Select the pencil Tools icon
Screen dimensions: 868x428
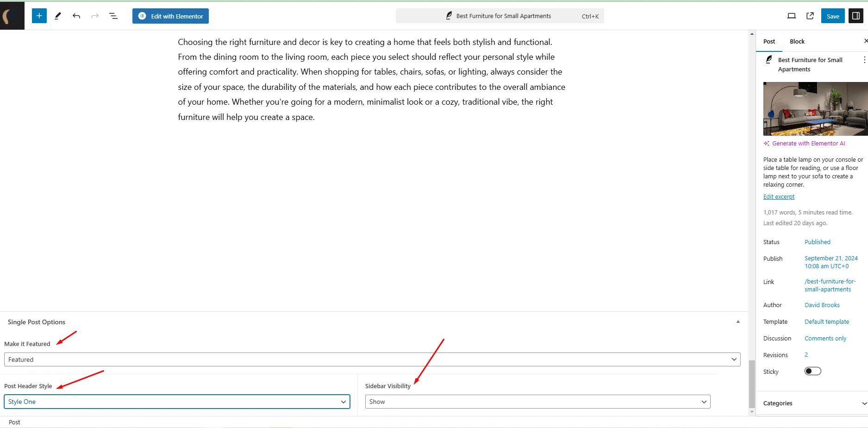tap(58, 16)
